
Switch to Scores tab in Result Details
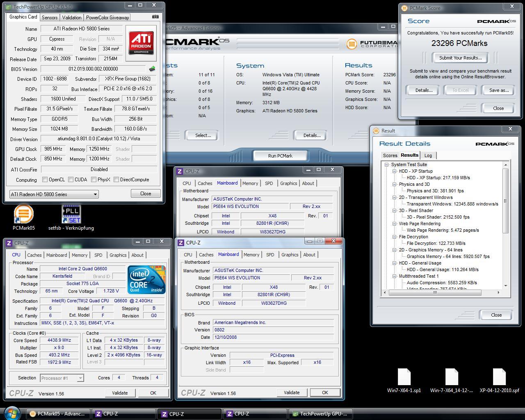[x=390, y=155]
